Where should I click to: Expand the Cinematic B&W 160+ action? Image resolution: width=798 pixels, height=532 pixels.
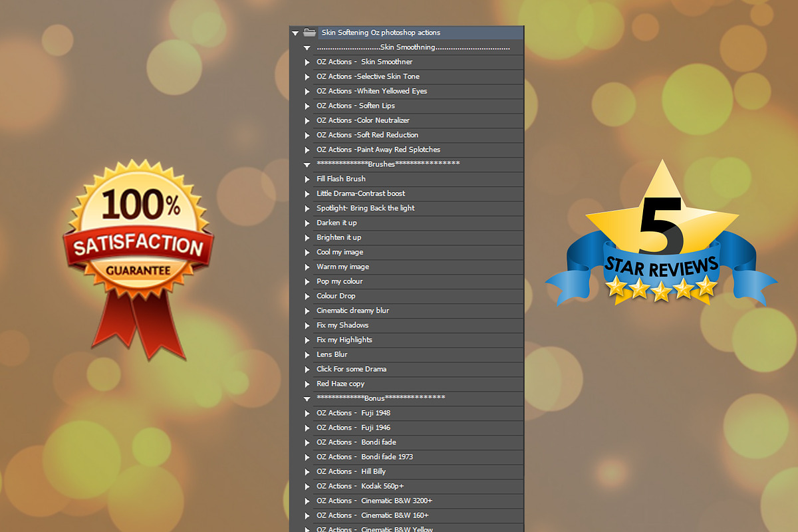click(x=307, y=515)
